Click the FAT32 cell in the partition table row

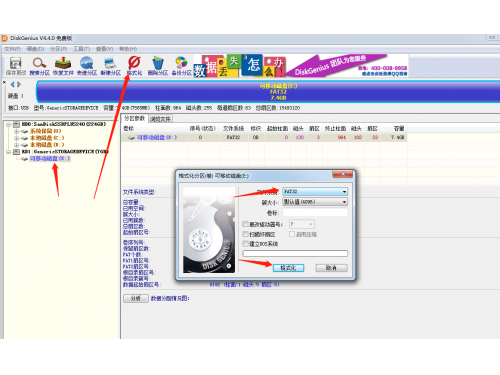click(x=233, y=137)
